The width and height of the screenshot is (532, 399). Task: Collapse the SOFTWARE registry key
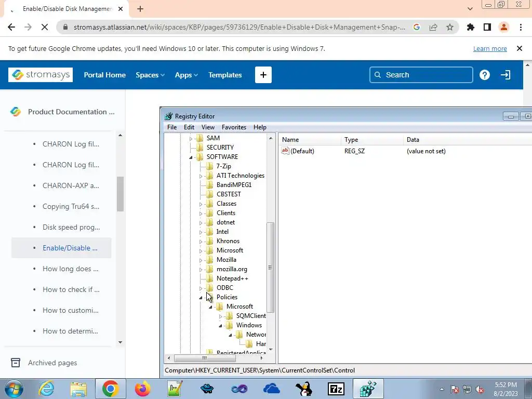191,157
